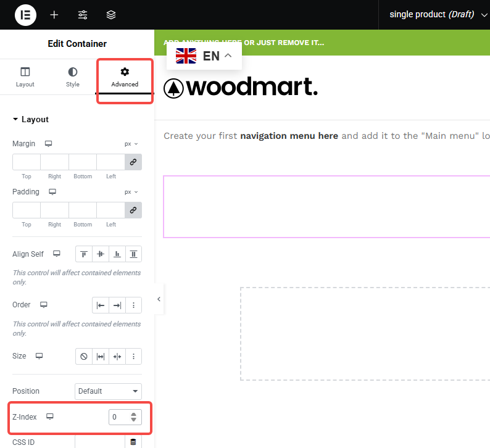The image size is (490, 448).
Task: Open site settings sliders icon
Action: click(83, 15)
